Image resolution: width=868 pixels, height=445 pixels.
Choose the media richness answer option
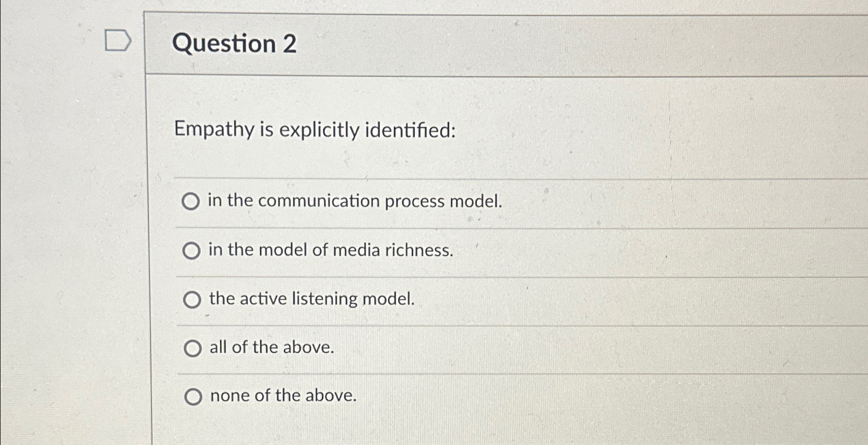[x=192, y=251]
